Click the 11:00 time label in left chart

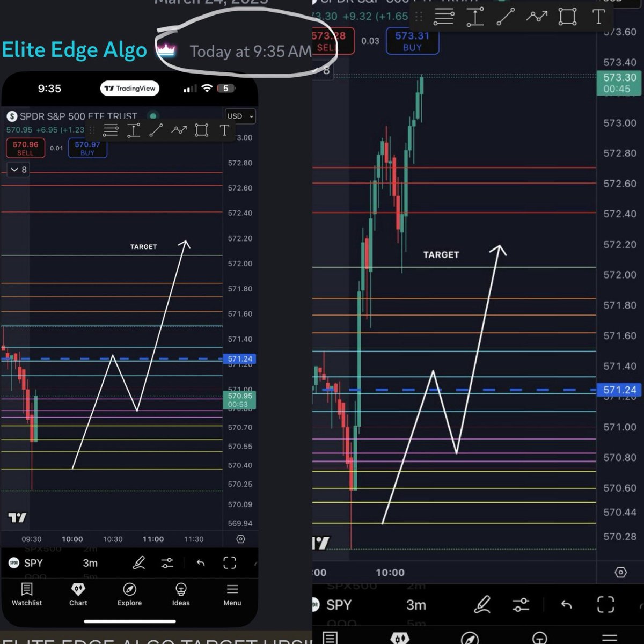pos(153,539)
